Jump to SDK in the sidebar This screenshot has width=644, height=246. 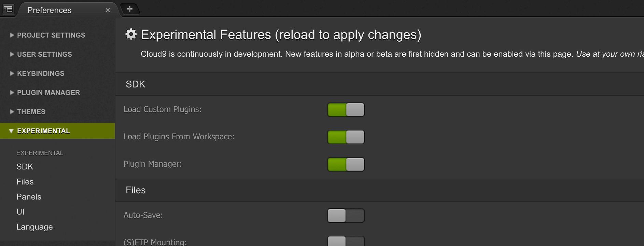tap(25, 167)
